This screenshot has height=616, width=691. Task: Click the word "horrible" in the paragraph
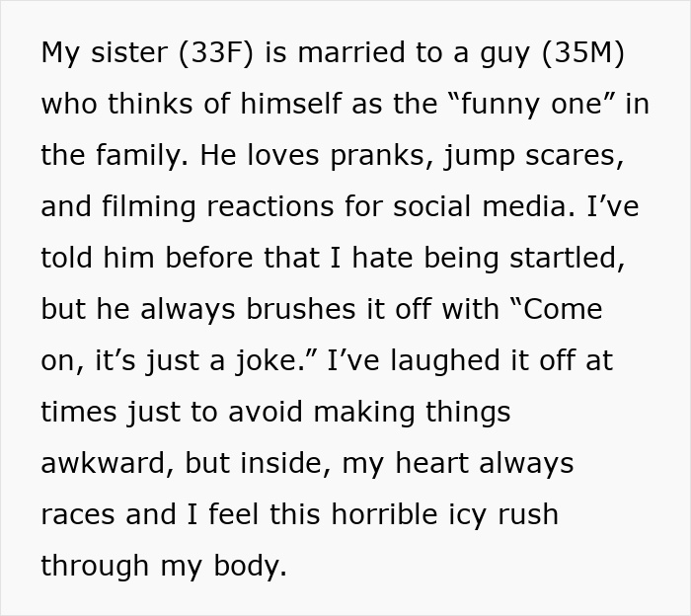(385, 514)
